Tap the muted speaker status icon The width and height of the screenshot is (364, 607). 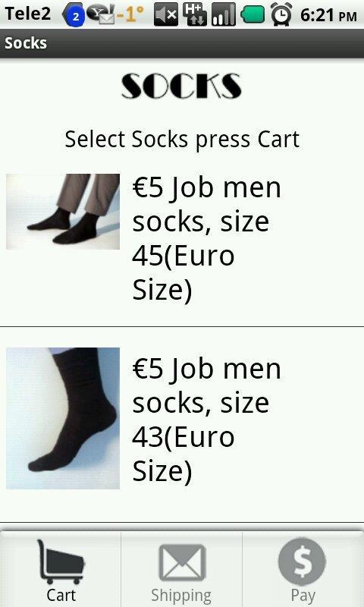(x=166, y=15)
